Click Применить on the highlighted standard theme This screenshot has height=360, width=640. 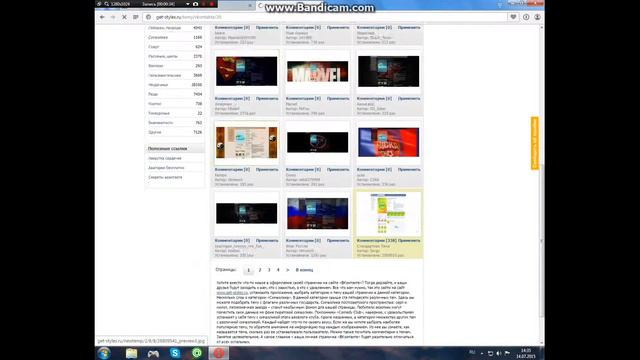pyautogui.click(x=409, y=240)
